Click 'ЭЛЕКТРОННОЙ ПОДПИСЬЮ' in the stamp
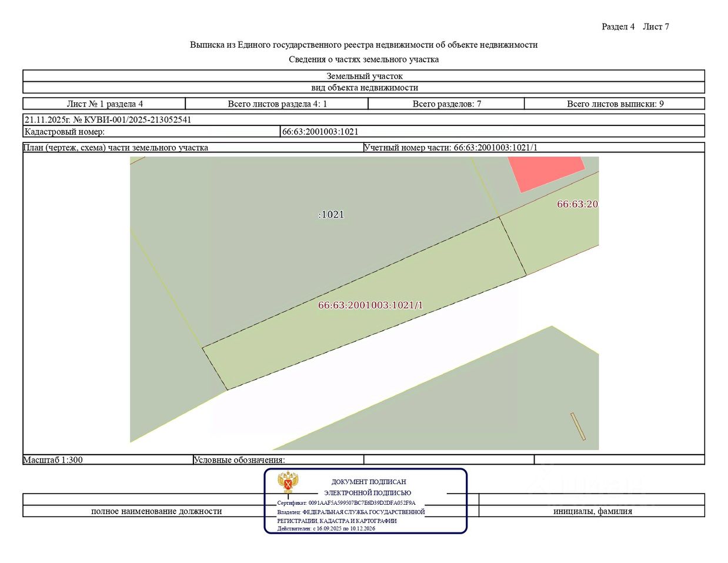The height and width of the screenshot is (563, 728). click(x=368, y=493)
